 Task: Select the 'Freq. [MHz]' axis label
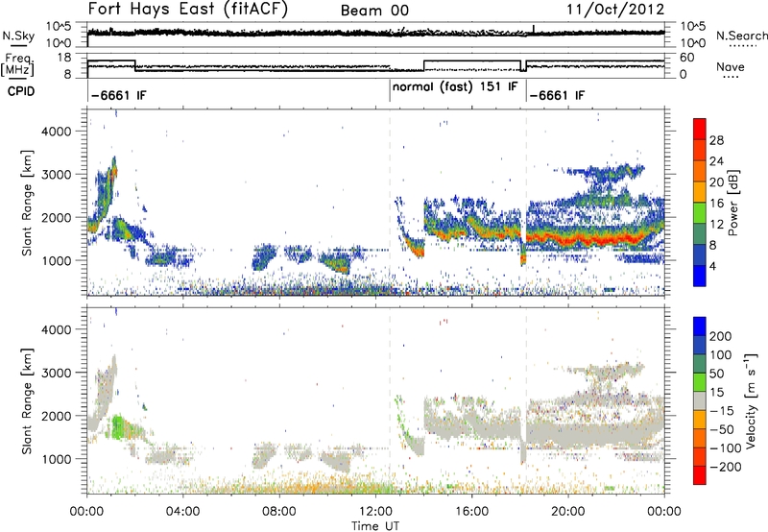(18, 65)
